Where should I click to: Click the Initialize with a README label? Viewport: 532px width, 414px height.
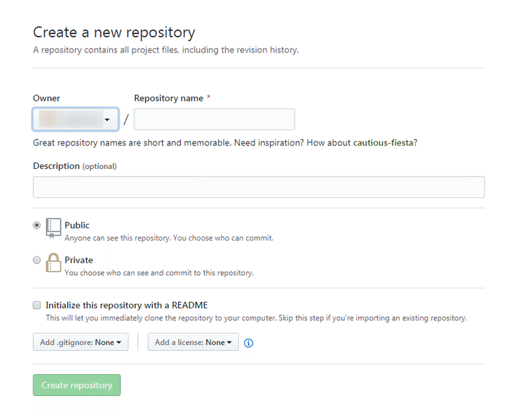126,305
